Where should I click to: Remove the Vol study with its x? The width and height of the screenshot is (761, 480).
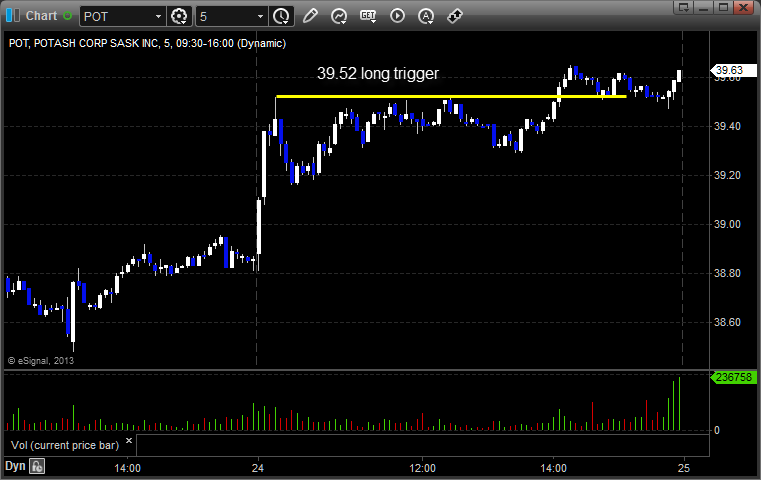point(129,441)
